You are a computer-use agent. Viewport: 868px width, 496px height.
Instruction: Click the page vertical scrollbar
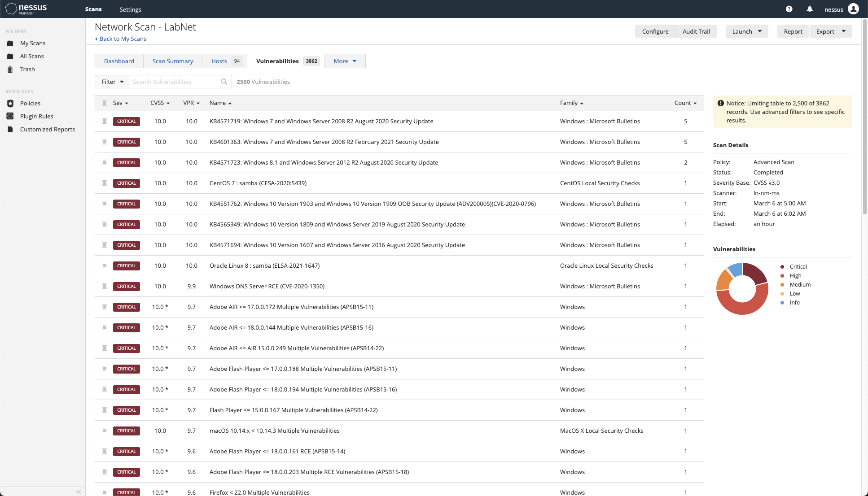pyautogui.click(x=864, y=117)
